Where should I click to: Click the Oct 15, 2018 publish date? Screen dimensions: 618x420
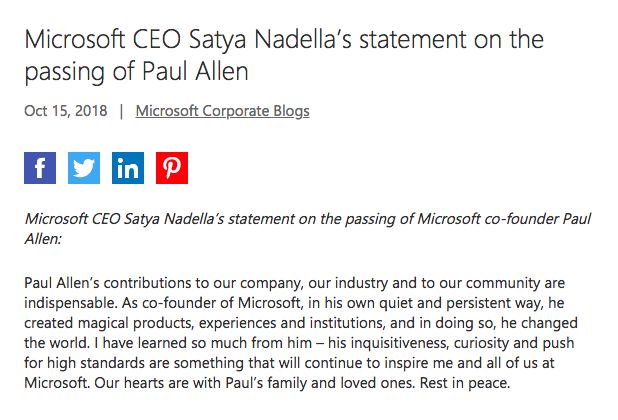pyautogui.click(x=65, y=111)
